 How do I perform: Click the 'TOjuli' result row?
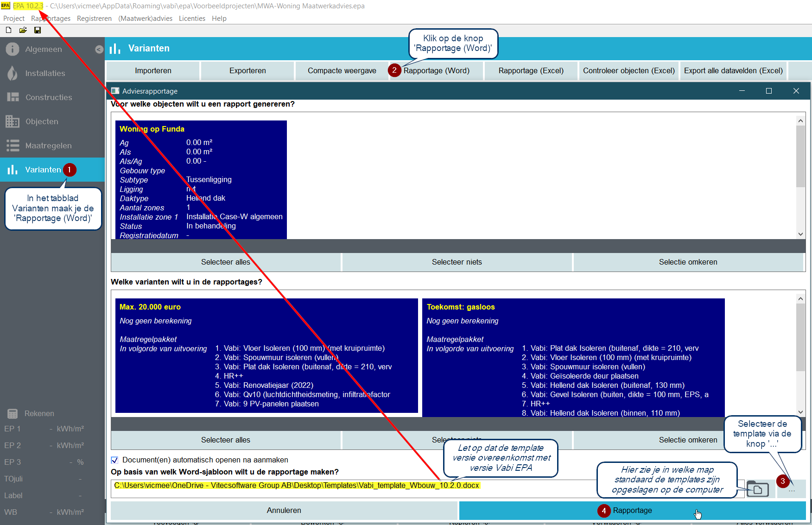[x=44, y=479]
